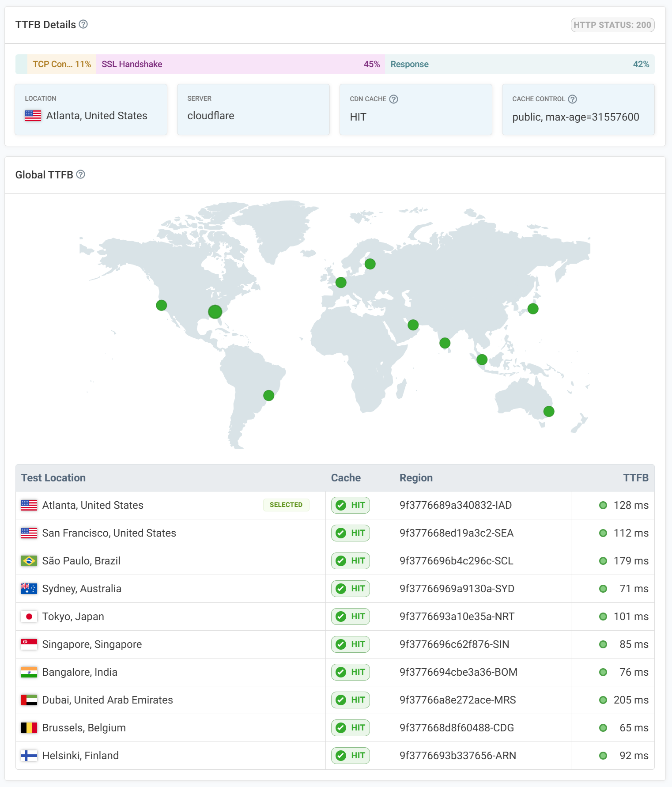Click the Finland flag in Helsinki row
Image resolution: width=672 pixels, height=787 pixels.
pos(29,756)
